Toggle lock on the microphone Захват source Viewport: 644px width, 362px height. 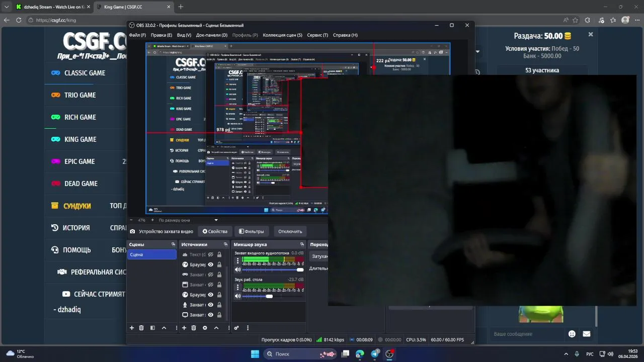(219, 305)
